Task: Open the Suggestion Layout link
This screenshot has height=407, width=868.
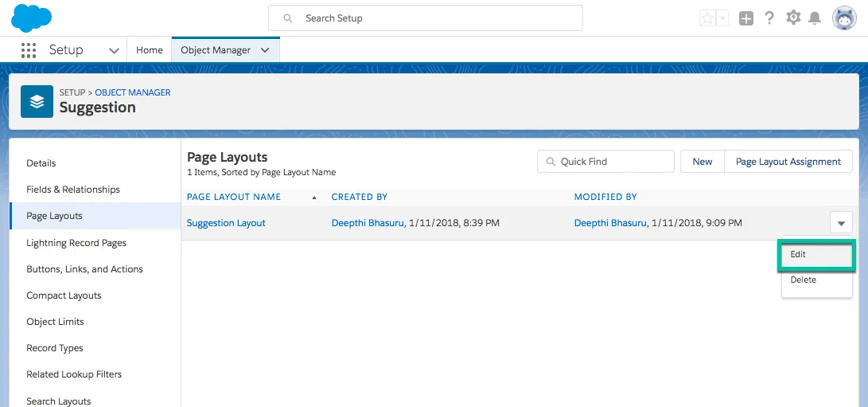Action: pyautogui.click(x=226, y=223)
